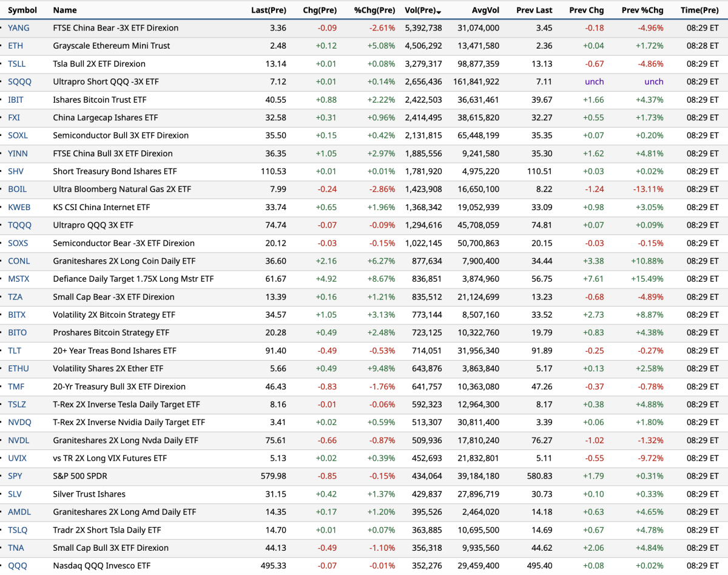Sort by Prev %Chg column header
728x575 pixels.
pos(642,10)
